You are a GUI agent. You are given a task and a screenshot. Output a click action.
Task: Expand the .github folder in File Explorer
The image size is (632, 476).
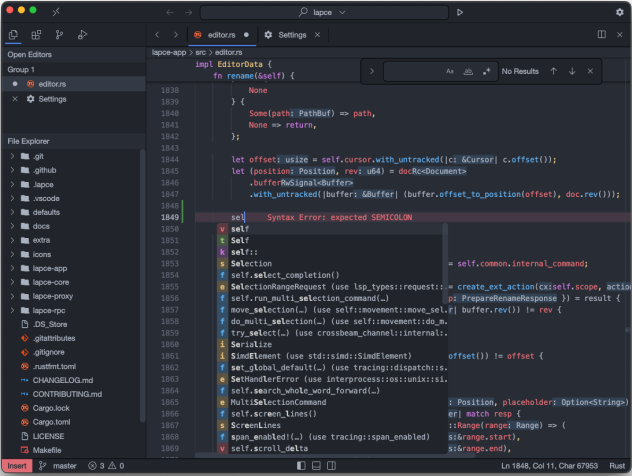pyautogui.click(x=42, y=170)
